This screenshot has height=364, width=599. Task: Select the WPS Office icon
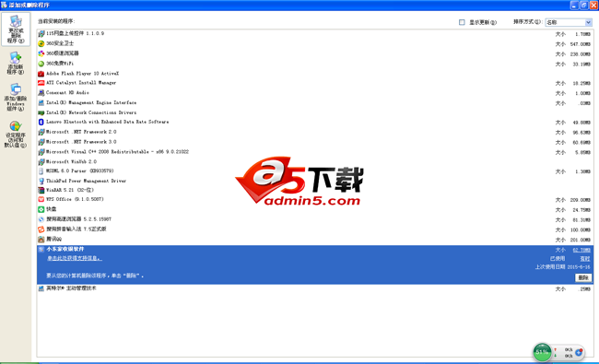(41, 199)
